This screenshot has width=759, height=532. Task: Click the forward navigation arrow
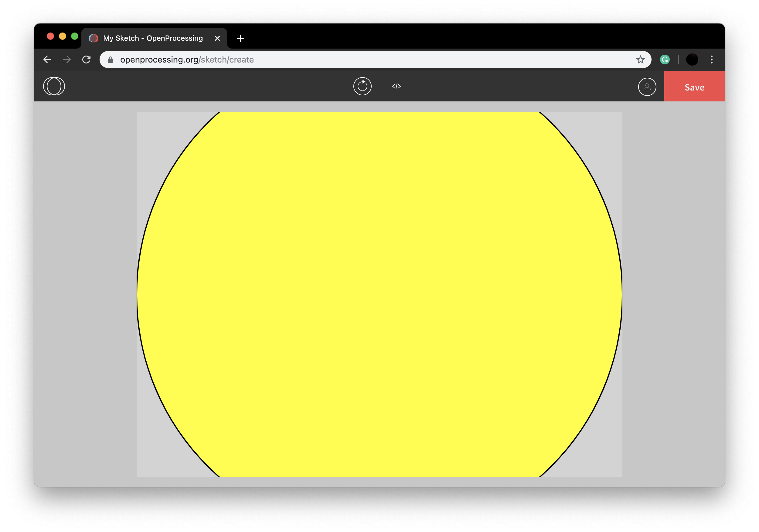[x=67, y=60]
